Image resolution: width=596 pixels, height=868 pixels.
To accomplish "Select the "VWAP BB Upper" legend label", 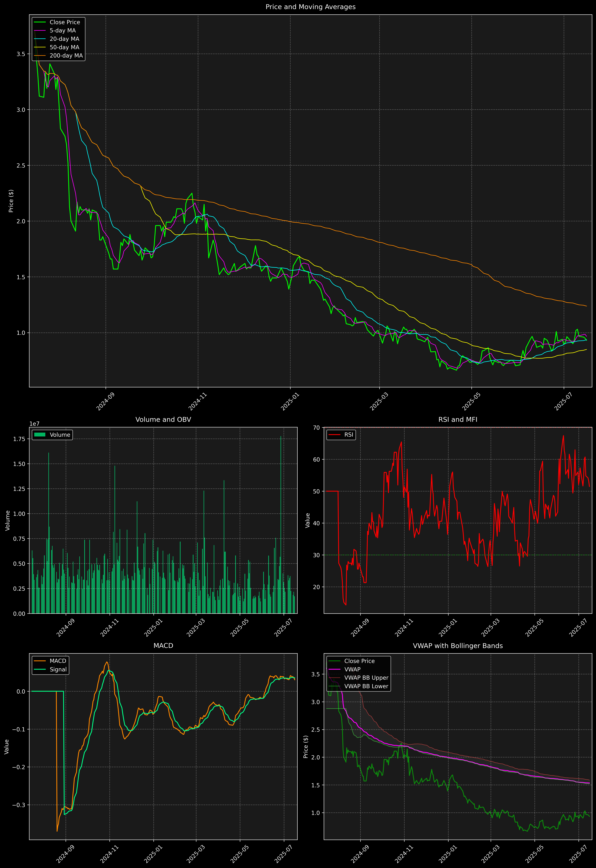I will pos(366,678).
